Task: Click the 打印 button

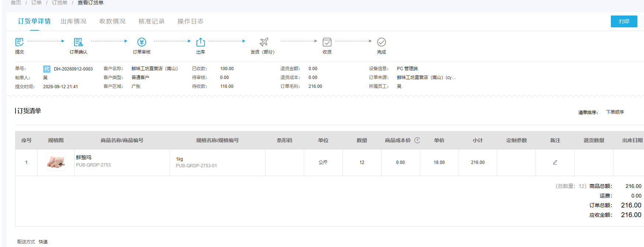Action: [x=624, y=21]
